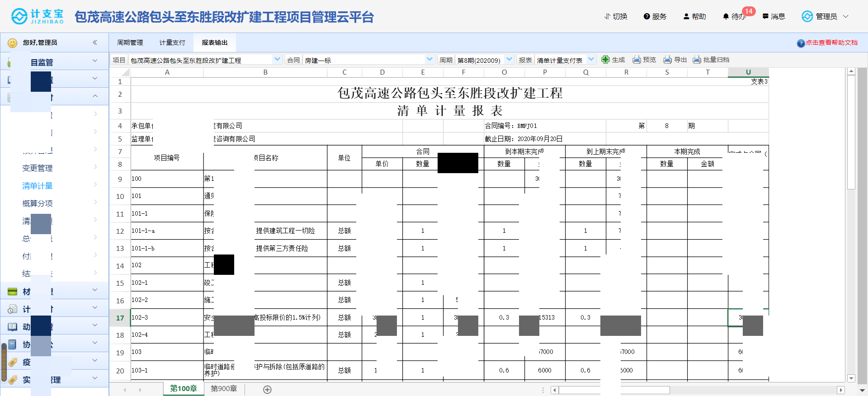Viewport: 868px width, 396px height.
Task: Click the sheet tab splitter dots
Action: tap(543, 390)
